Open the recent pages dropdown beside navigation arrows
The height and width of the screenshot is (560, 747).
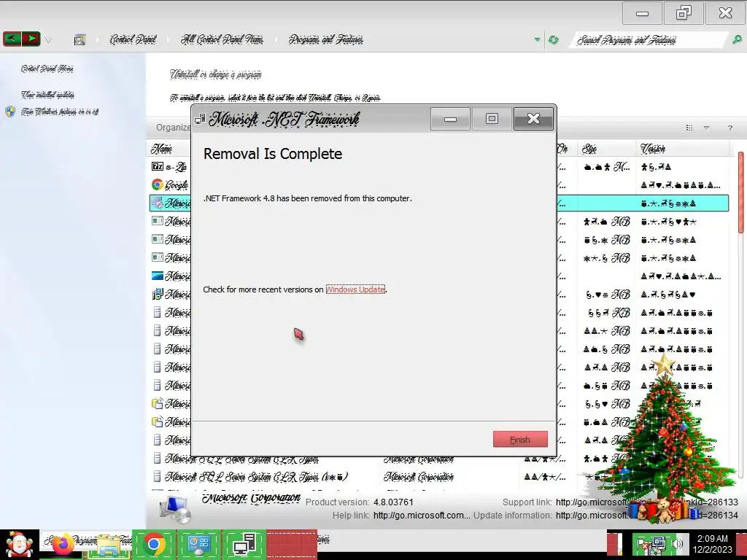tap(48, 41)
